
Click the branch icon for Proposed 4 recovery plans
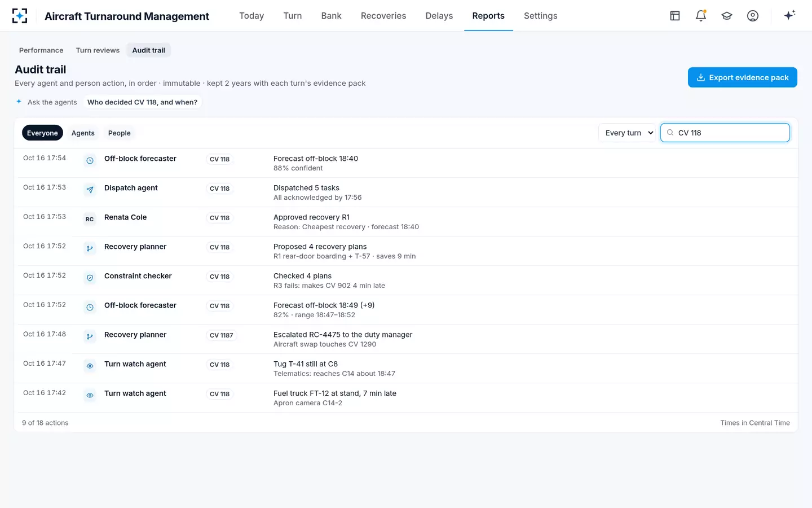coord(90,249)
